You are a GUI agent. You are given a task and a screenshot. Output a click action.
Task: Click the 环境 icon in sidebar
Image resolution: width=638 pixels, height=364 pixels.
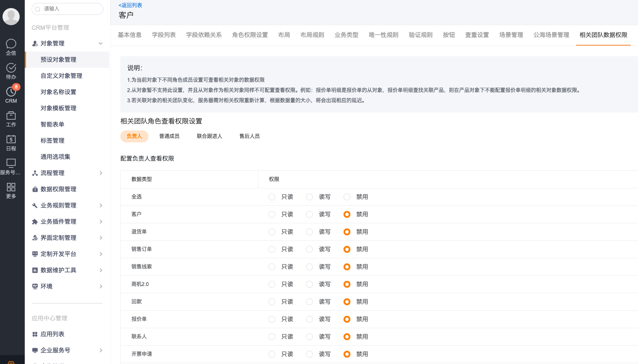(x=35, y=286)
